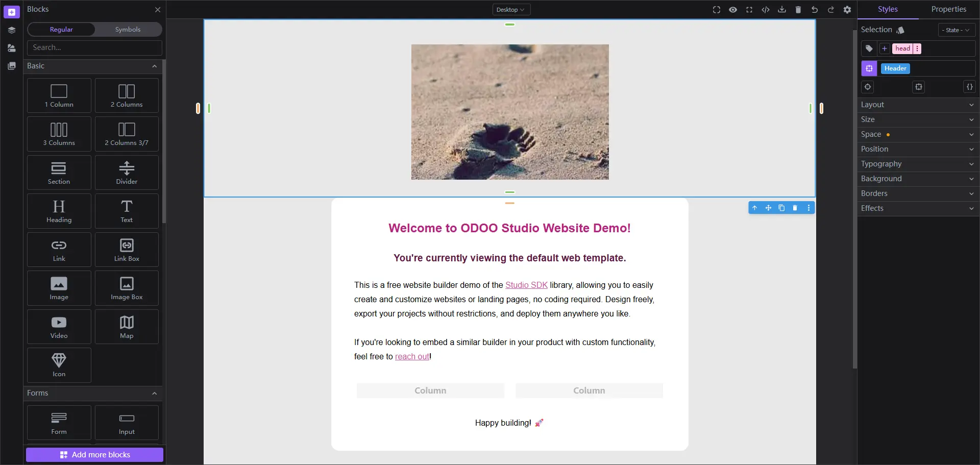Screen dimensions: 980x465
Task: Select the Section block
Action: tap(59, 173)
